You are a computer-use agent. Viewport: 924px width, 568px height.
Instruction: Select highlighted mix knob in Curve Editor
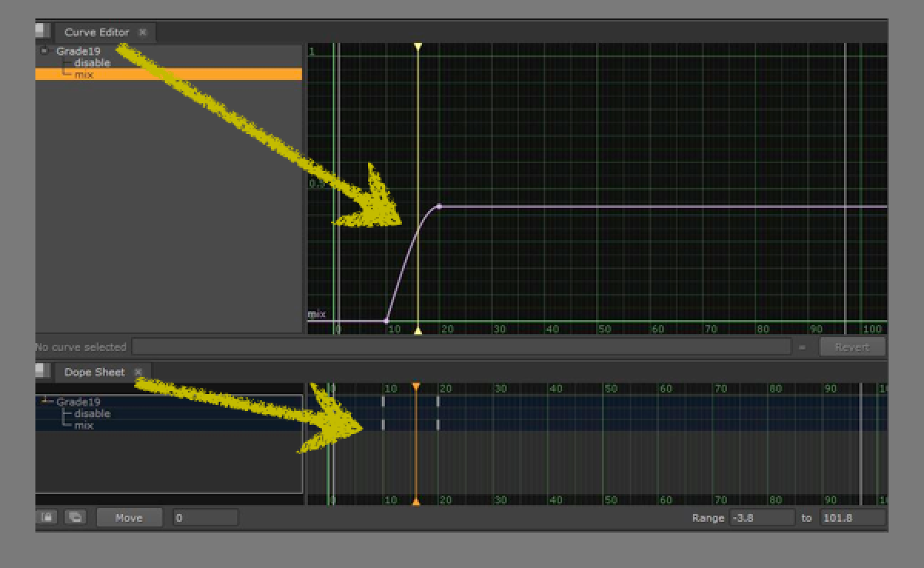coord(169,74)
